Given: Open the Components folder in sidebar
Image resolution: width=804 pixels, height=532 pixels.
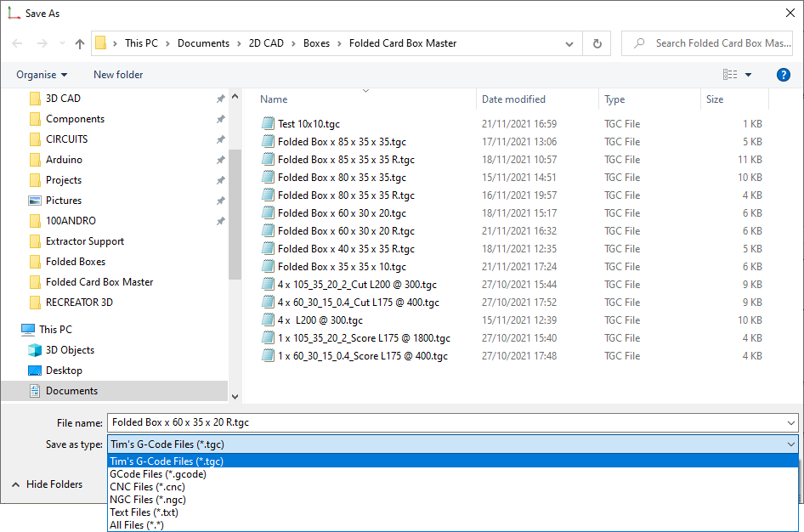Looking at the screenshot, I should click(75, 119).
